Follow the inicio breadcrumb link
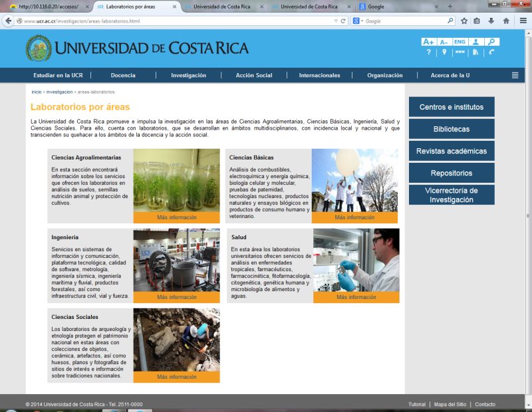 (x=37, y=92)
